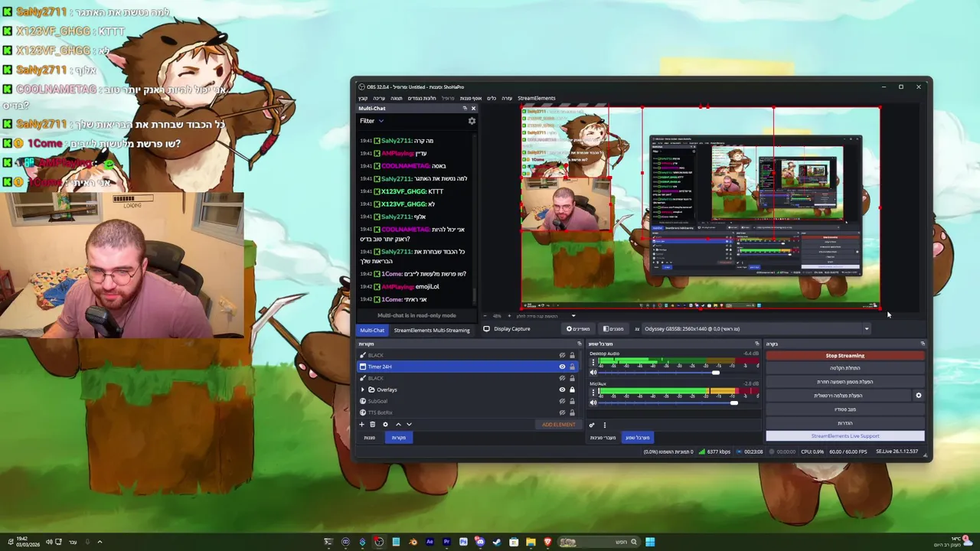Open the StreamElements menu in OBS
The height and width of the screenshot is (551, 980).
click(x=536, y=98)
